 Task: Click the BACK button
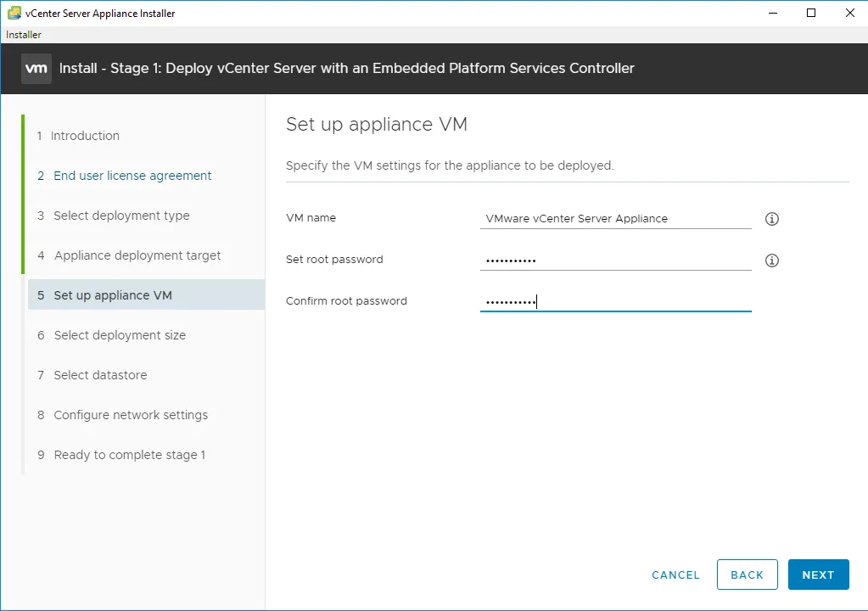point(748,575)
